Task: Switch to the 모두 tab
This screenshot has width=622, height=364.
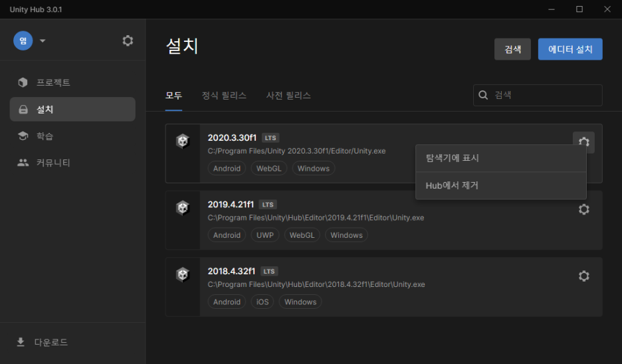Action: (x=173, y=96)
